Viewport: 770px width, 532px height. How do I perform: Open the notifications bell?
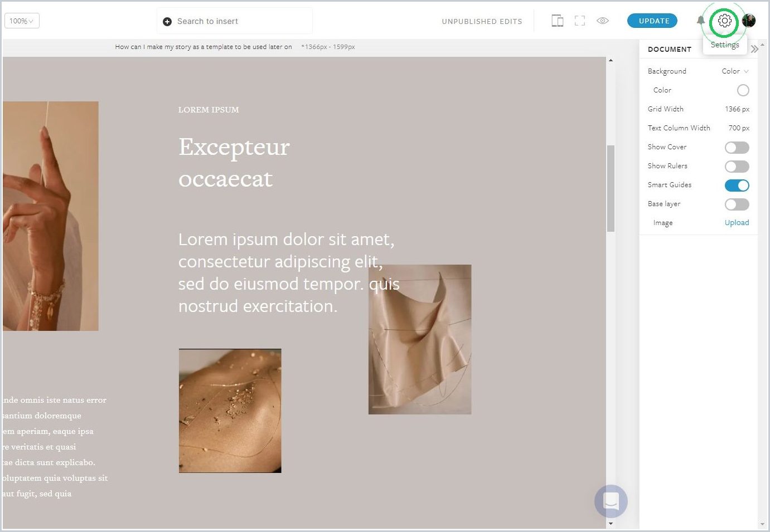[x=701, y=21]
